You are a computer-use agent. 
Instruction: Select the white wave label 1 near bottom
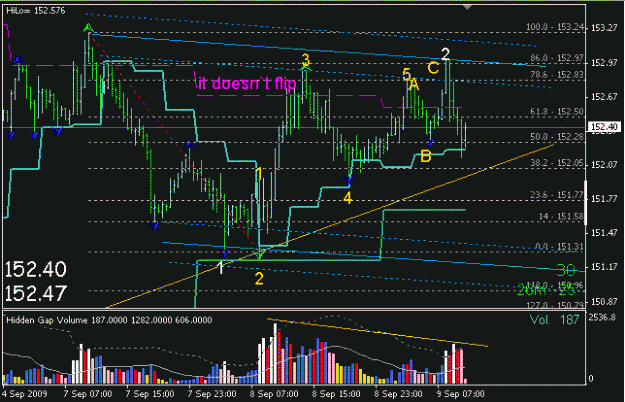point(221,268)
